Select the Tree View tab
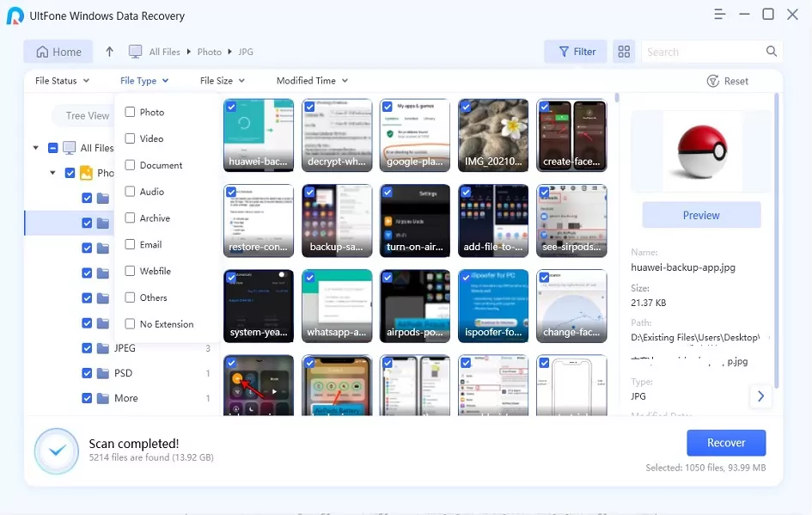The width and height of the screenshot is (812, 515). (88, 115)
